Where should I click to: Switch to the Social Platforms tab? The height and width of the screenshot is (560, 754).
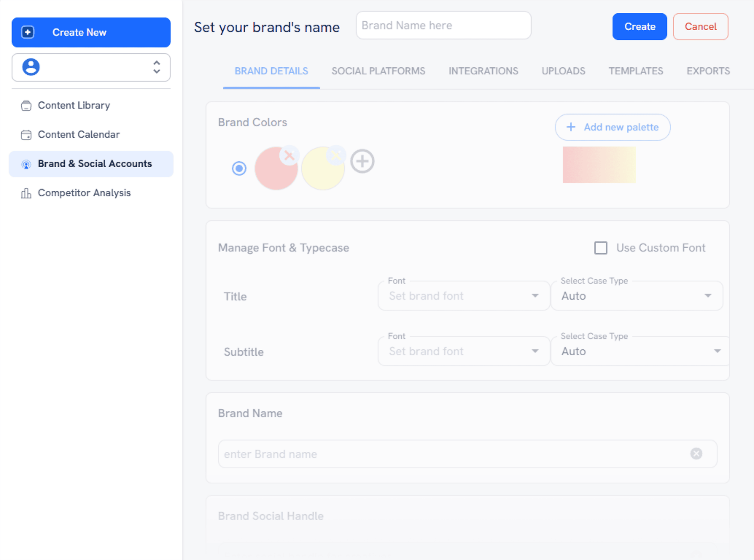click(378, 71)
